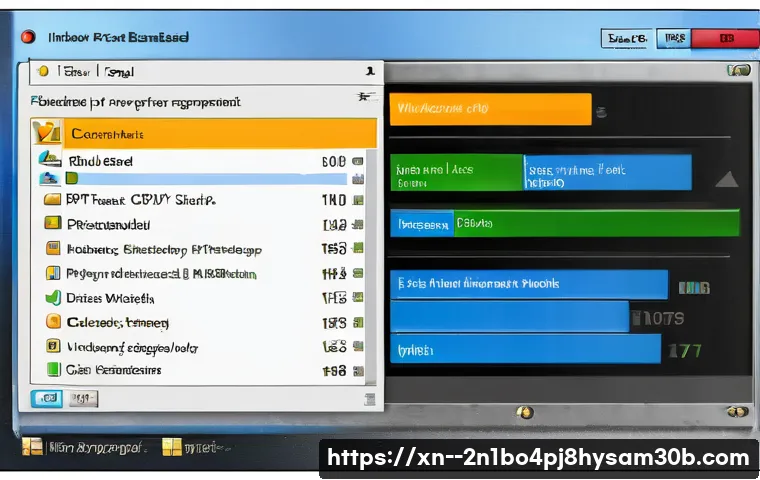
Task: Click the blue chart bar labeled 1107S
Action: point(509,317)
